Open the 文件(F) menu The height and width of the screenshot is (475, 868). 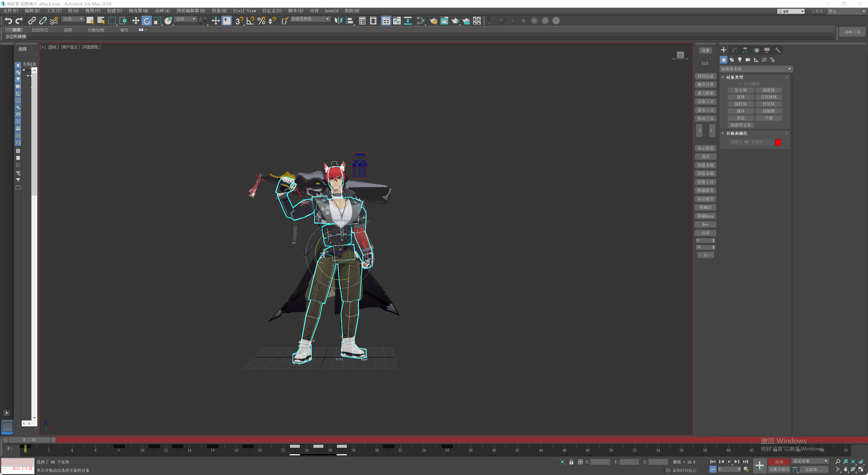11,11
